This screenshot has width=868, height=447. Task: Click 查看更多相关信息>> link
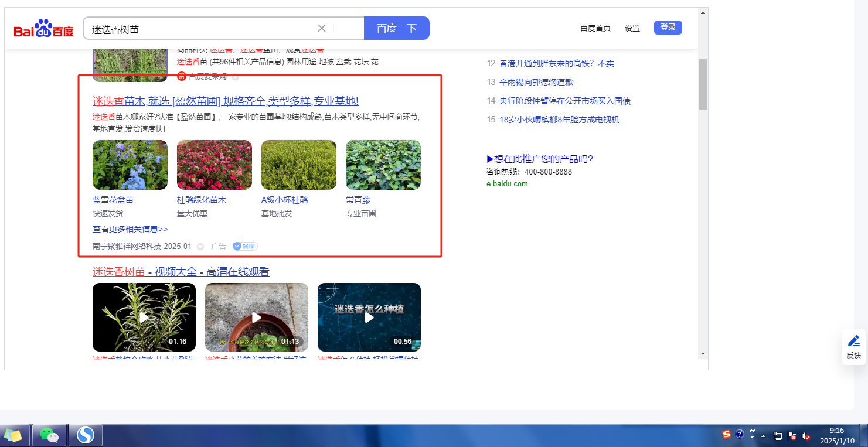[x=130, y=229]
